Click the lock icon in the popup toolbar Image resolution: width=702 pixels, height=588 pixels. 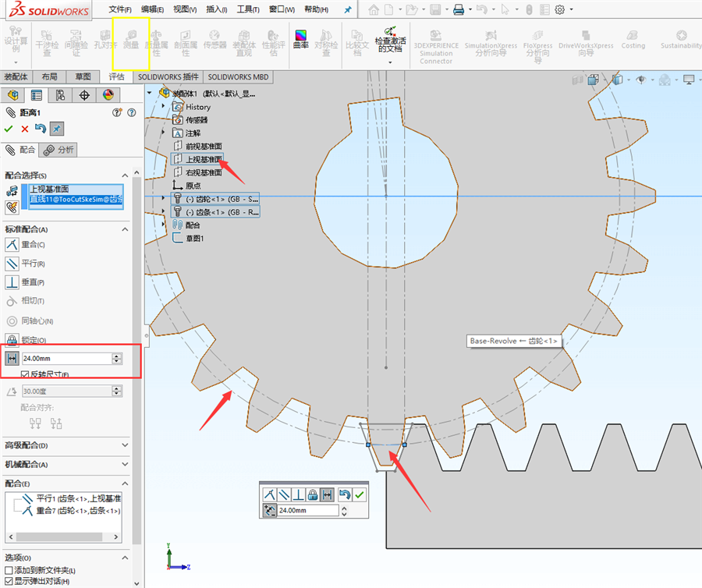[x=313, y=494]
